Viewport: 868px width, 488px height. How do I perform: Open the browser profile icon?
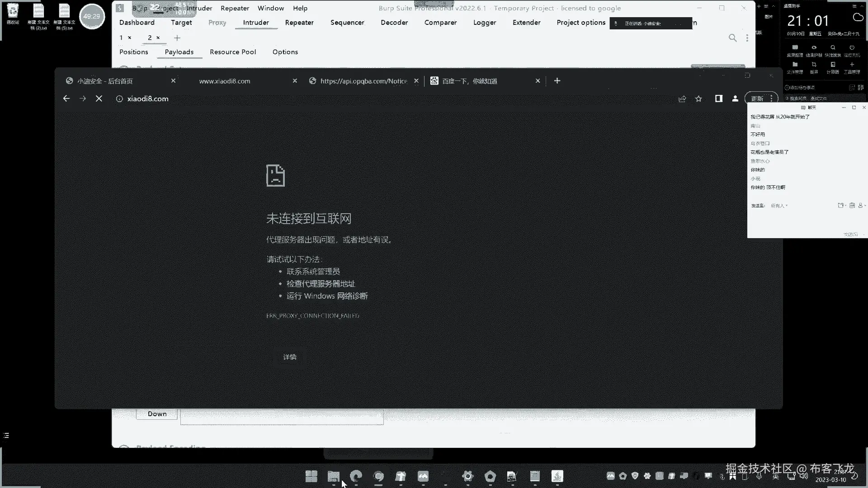[735, 99]
